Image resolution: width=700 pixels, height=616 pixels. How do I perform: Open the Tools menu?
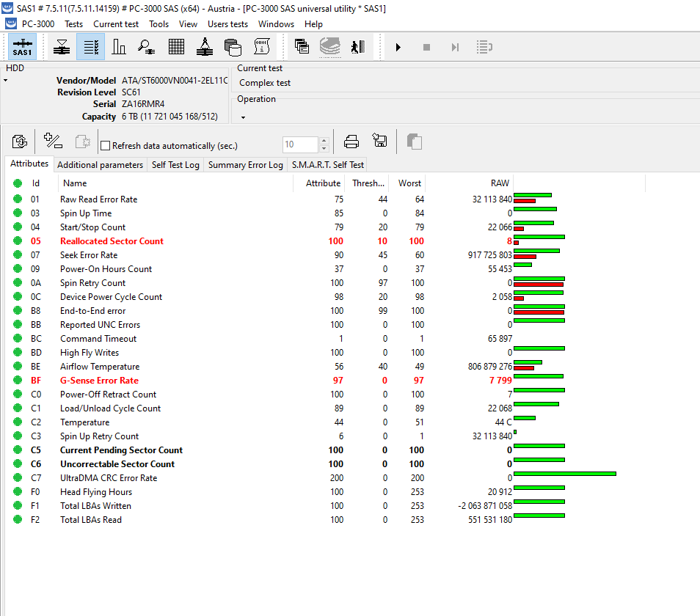[159, 24]
